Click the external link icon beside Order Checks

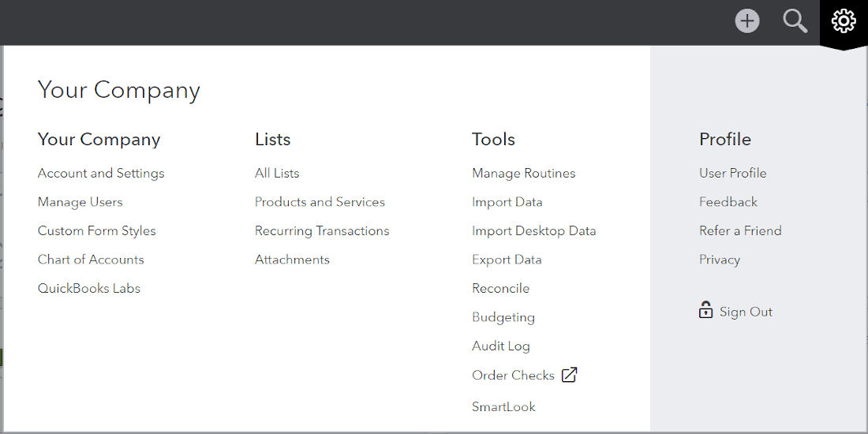coord(569,375)
